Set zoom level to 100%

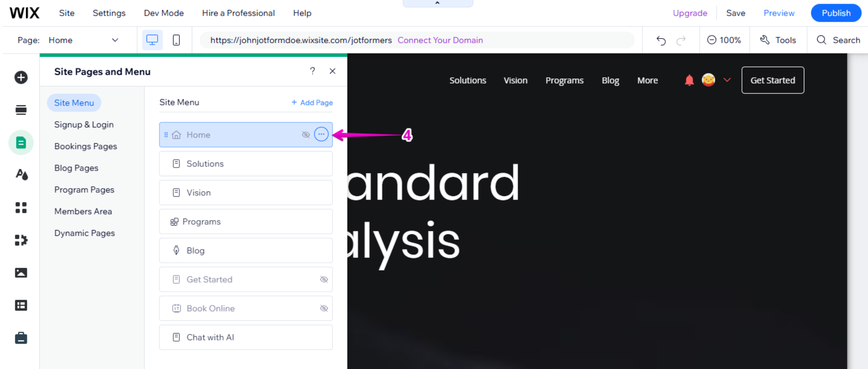coord(725,40)
